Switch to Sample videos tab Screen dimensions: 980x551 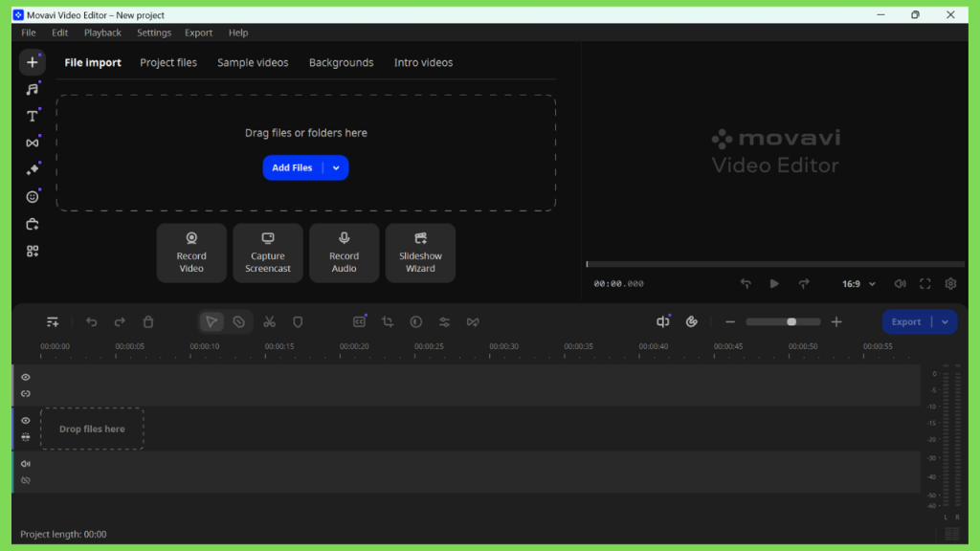point(253,62)
